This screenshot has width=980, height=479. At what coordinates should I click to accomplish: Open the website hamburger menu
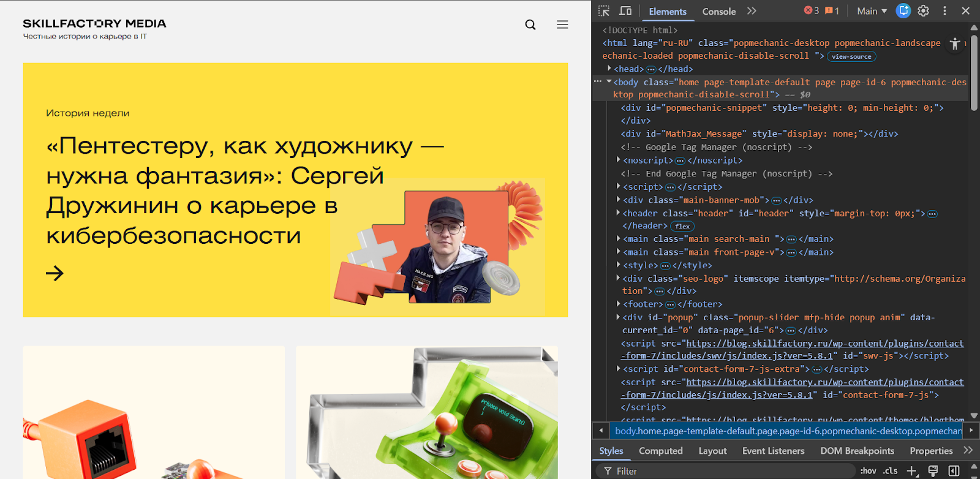coord(562,25)
